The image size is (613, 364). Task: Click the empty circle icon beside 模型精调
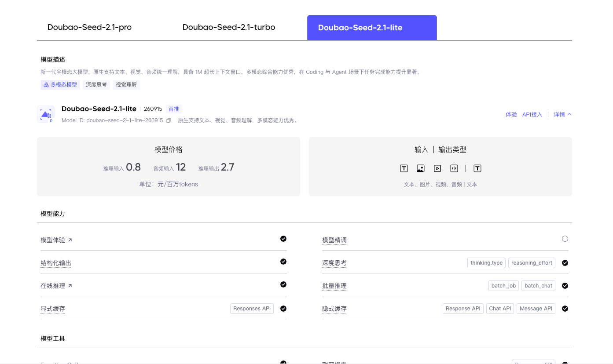565,239
